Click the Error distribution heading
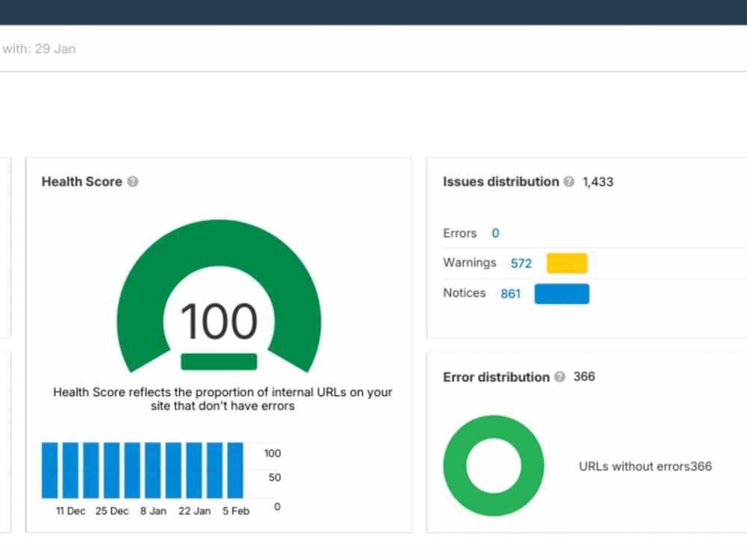The height and width of the screenshot is (560, 747). coord(496,377)
